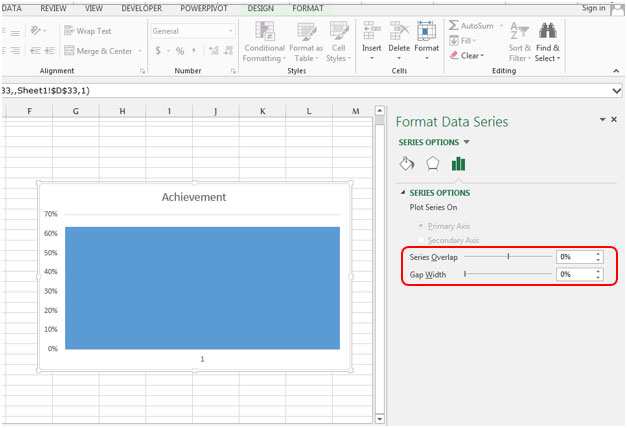
Task: Select column header G
Action: click(76, 111)
